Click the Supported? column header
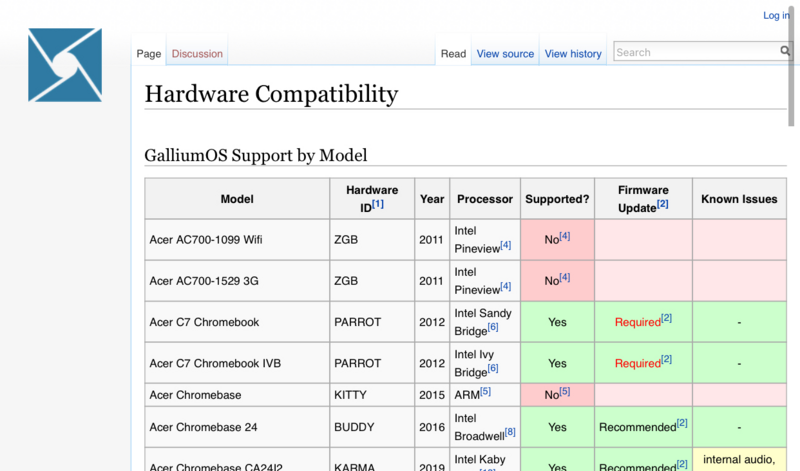800x471 pixels. click(557, 199)
